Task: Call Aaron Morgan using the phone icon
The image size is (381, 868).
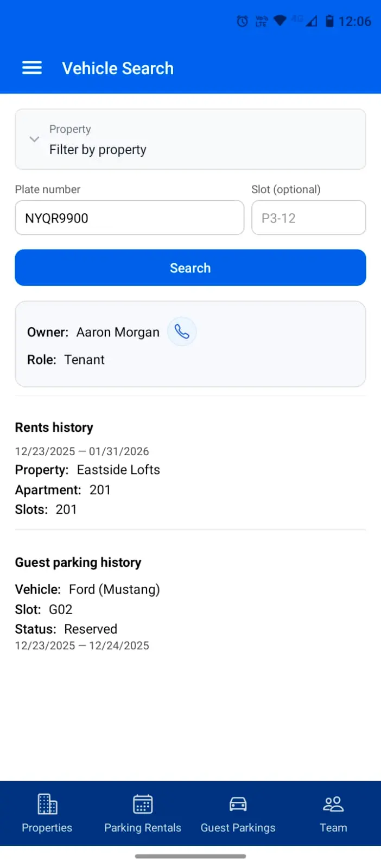Action: [x=182, y=331]
